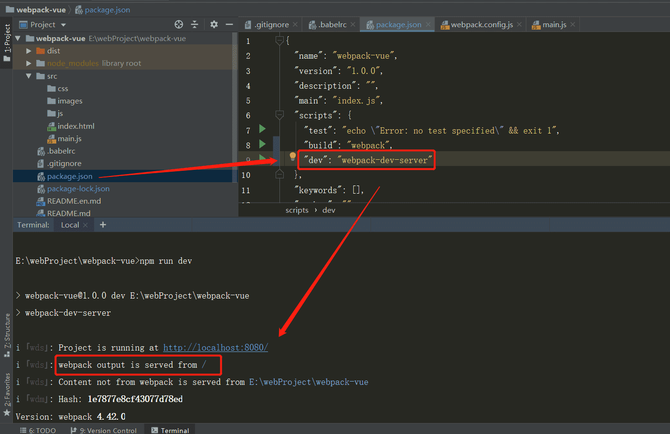Open index.html in the project tree
Image resolution: width=670 pixels, height=434 pixels.
(x=71, y=126)
